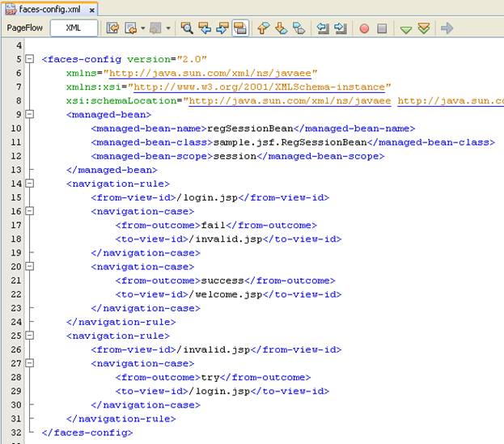Switch to the PageFlow view
The height and width of the screenshot is (444, 504).
click(x=25, y=28)
